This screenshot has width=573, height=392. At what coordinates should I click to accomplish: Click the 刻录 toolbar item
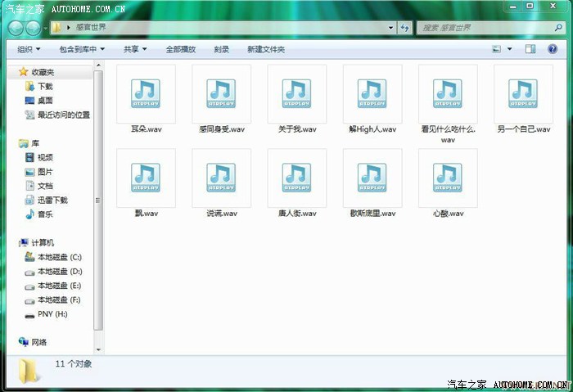coord(222,49)
